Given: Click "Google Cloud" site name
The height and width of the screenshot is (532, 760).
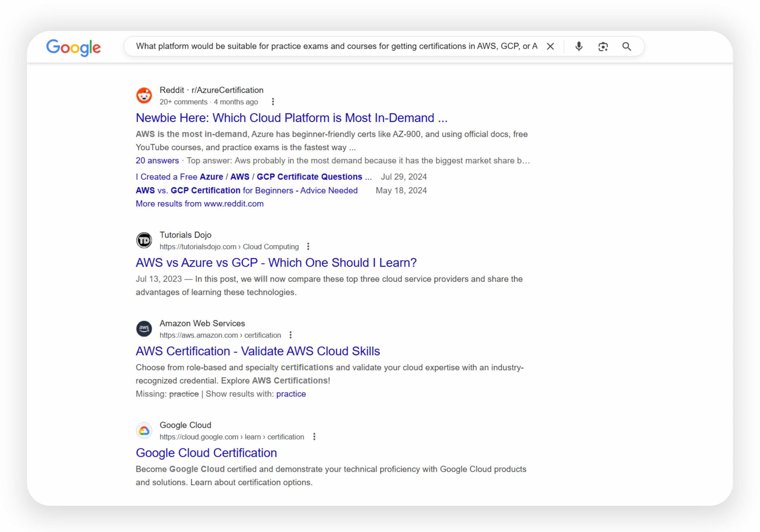Looking at the screenshot, I should (x=185, y=425).
